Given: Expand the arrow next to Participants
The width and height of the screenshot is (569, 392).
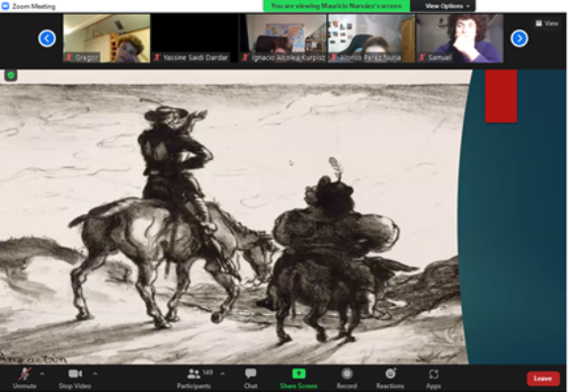Looking at the screenshot, I should click(222, 373).
